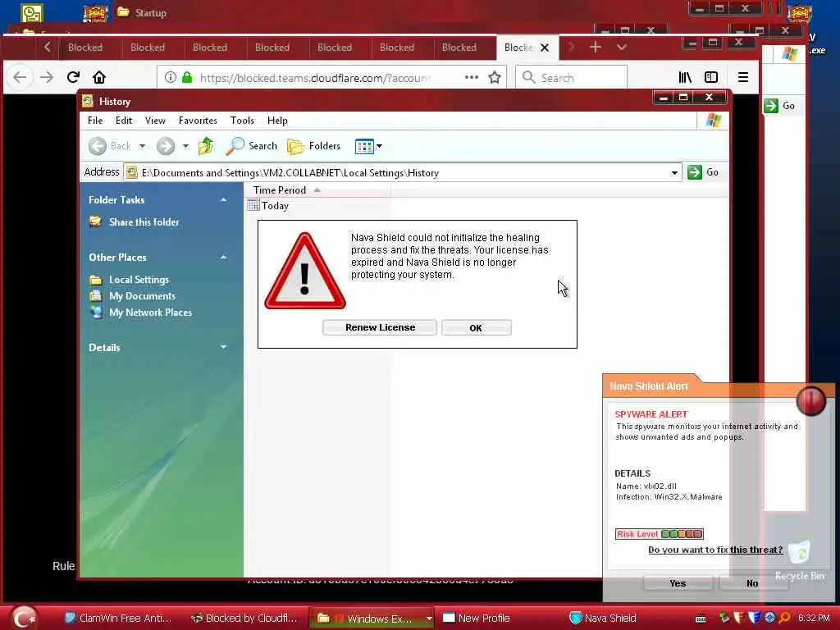Collapse the Folder Tasks section
840x630 pixels.
223,200
